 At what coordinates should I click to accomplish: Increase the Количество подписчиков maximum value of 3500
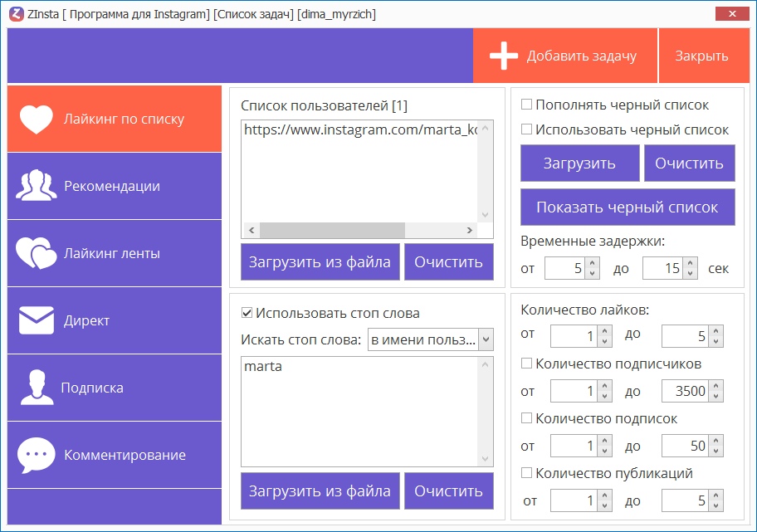[x=716, y=387]
